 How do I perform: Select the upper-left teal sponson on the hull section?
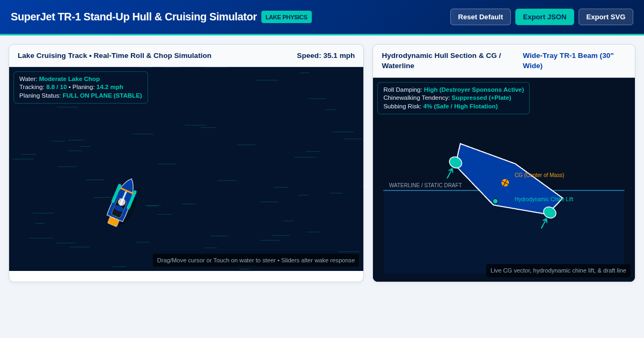(456, 162)
